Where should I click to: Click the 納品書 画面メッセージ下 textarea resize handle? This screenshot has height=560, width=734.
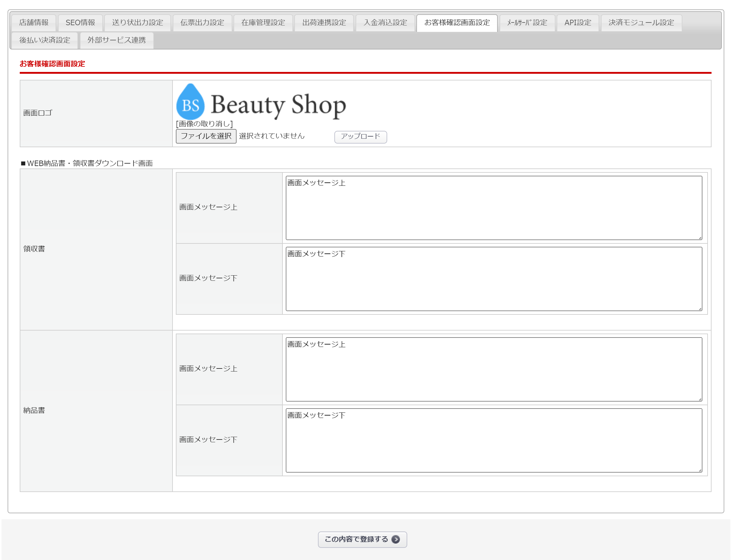coord(700,470)
